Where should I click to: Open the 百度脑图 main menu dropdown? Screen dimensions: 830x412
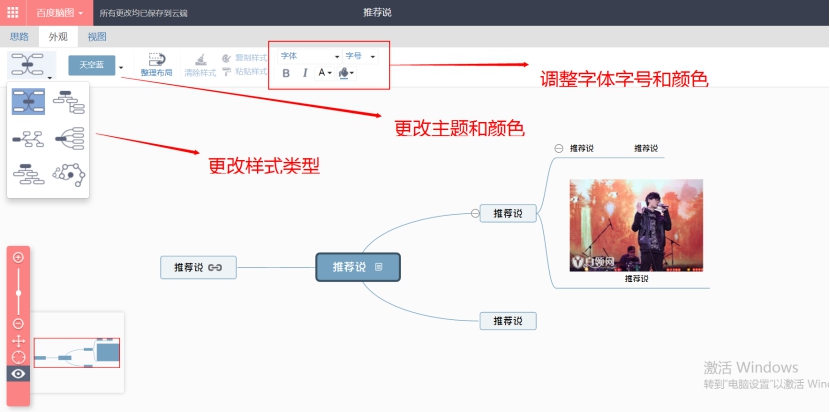point(59,13)
